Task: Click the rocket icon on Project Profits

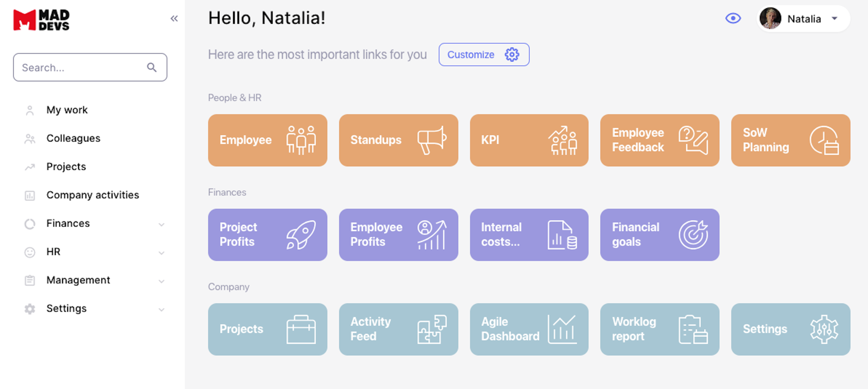Action: tap(301, 235)
